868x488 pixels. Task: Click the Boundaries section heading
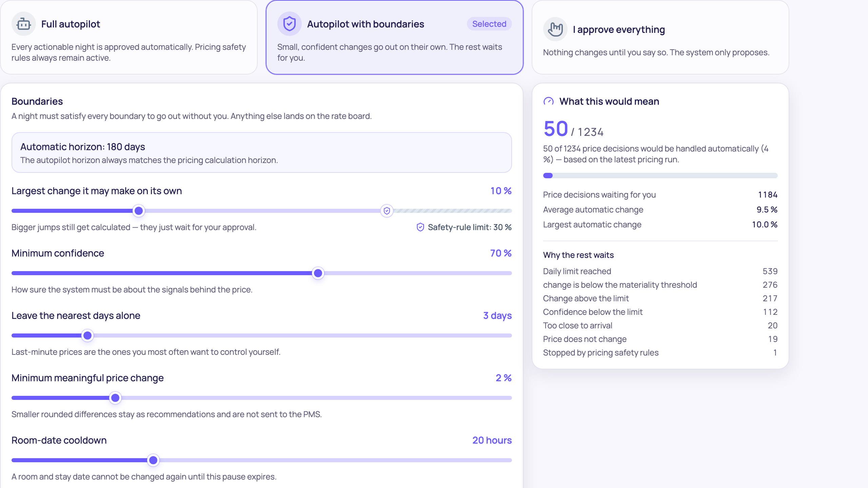[37, 101]
